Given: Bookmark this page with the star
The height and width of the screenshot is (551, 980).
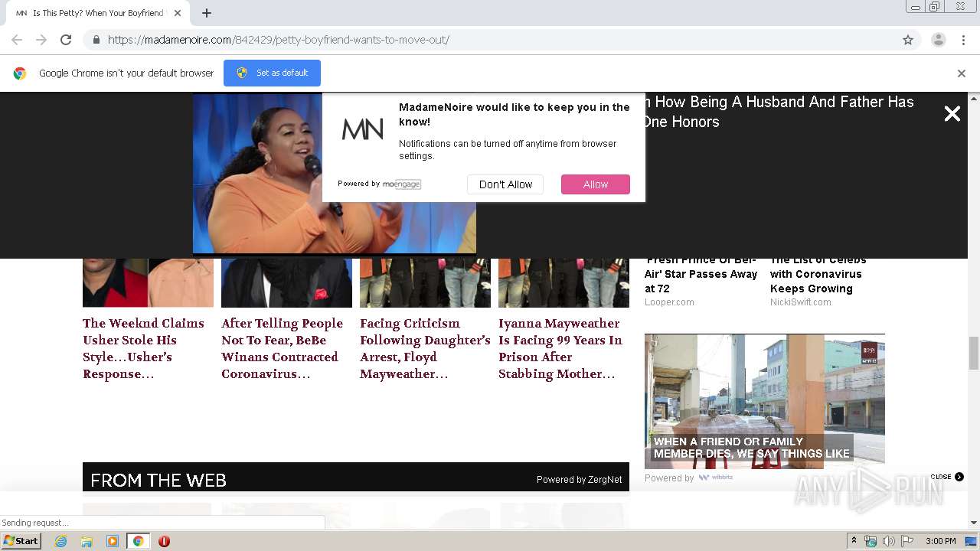Looking at the screenshot, I should tap(908, 40).
